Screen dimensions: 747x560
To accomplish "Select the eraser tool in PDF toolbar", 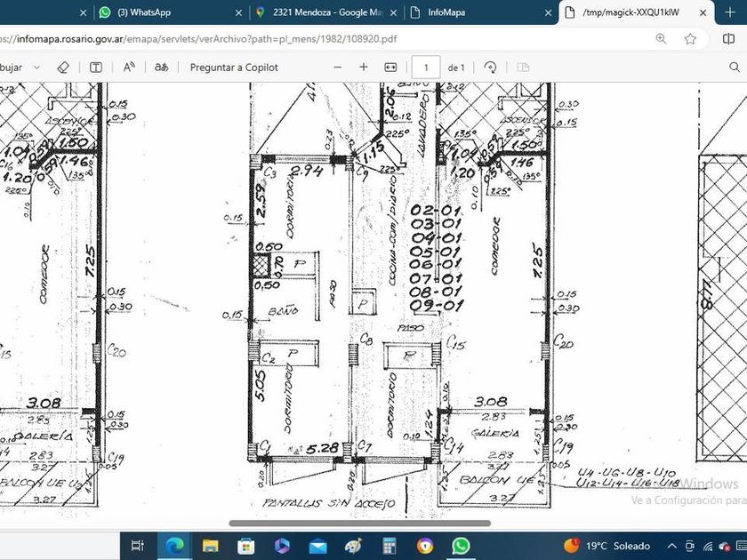I will [x=62, y=68].
